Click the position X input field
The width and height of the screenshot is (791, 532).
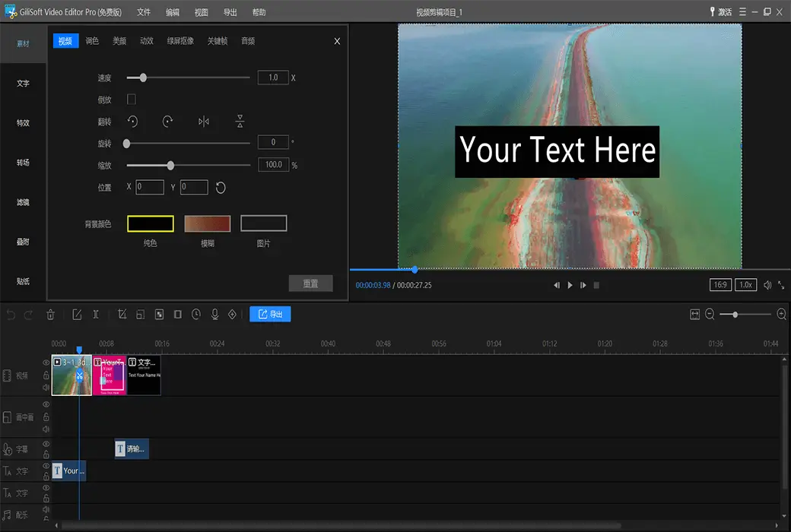coord(150,187)
